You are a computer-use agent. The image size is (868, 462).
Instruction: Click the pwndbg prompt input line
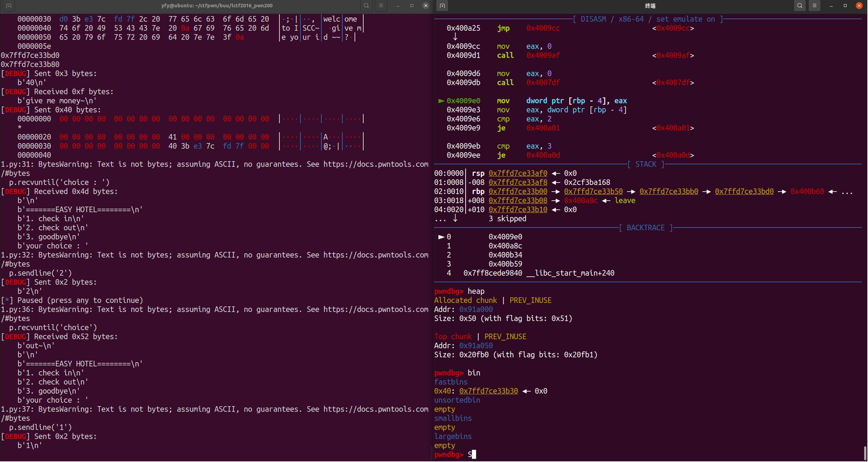coord(648,454)
